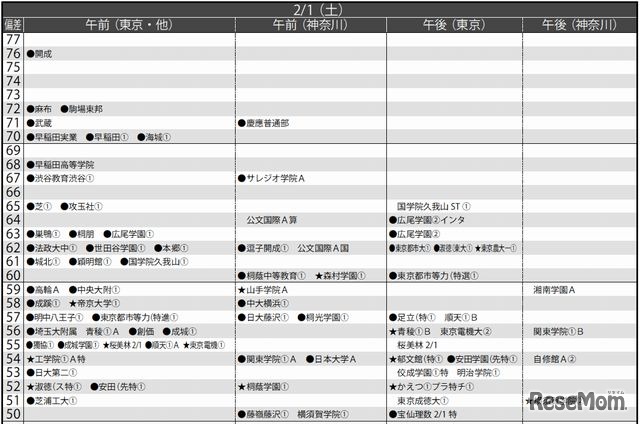Click the 偏差 header cell
This screenshot has width=640, height=424.
(13, 25)
